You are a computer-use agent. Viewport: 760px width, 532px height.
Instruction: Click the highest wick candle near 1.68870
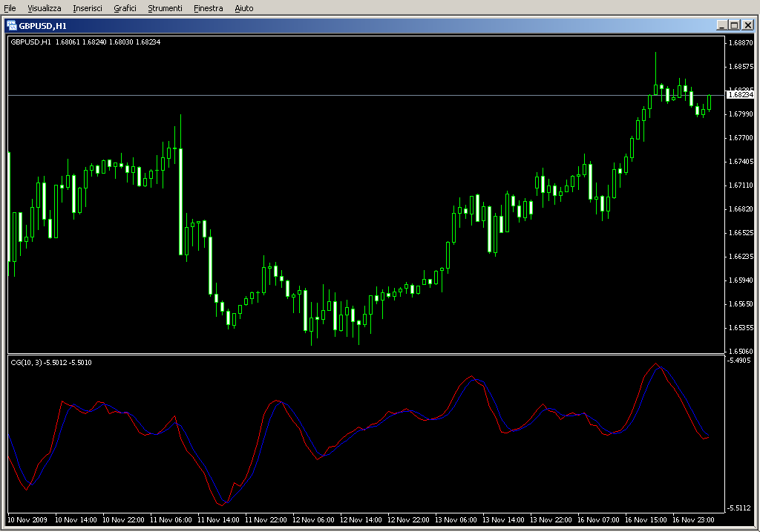[x=656, y=73]
